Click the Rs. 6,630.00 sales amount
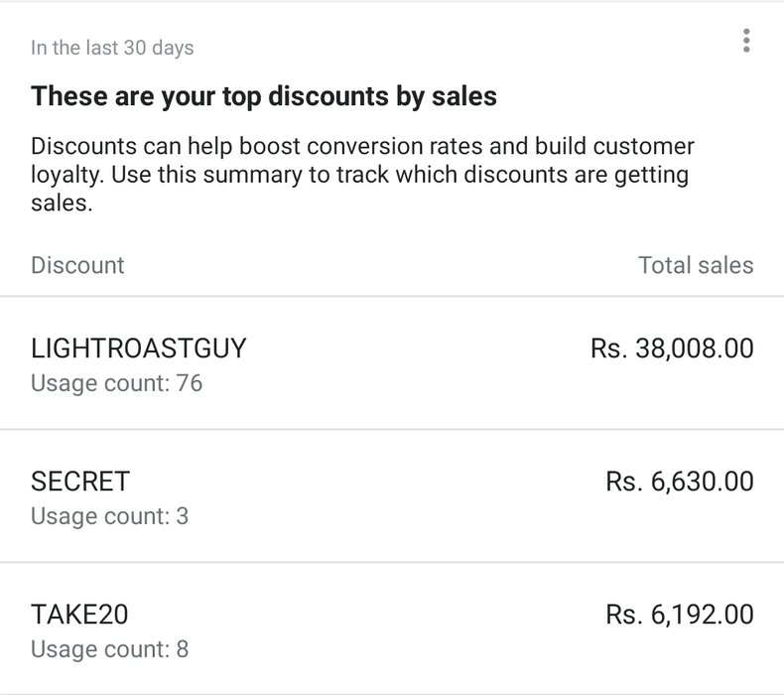 click(680, 482)
